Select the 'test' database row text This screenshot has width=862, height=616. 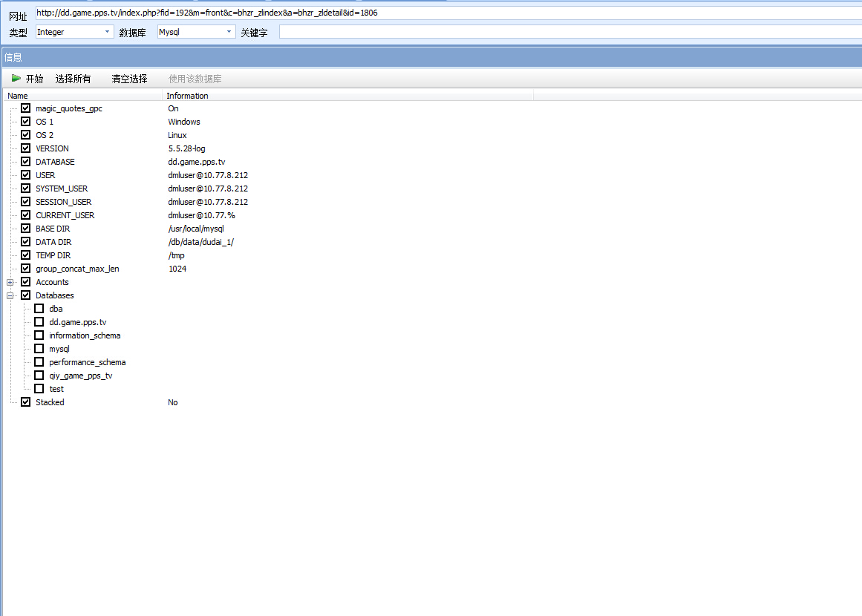[x=56, y=389]
